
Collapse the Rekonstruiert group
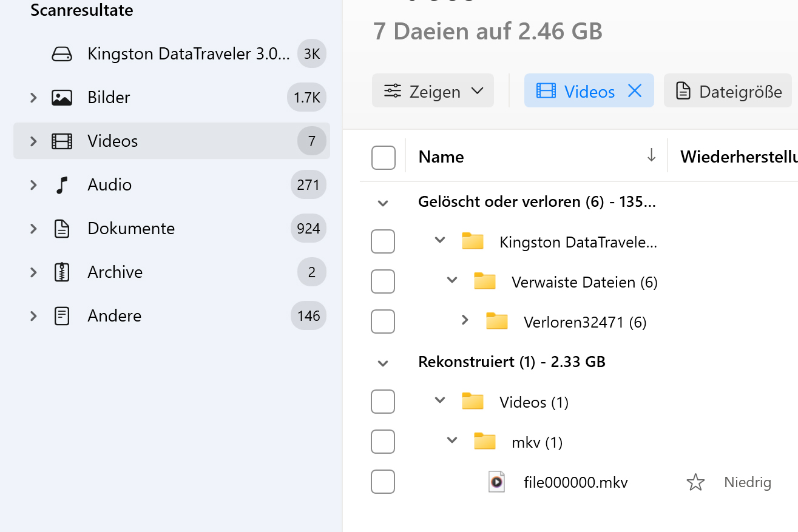(383, 363)
